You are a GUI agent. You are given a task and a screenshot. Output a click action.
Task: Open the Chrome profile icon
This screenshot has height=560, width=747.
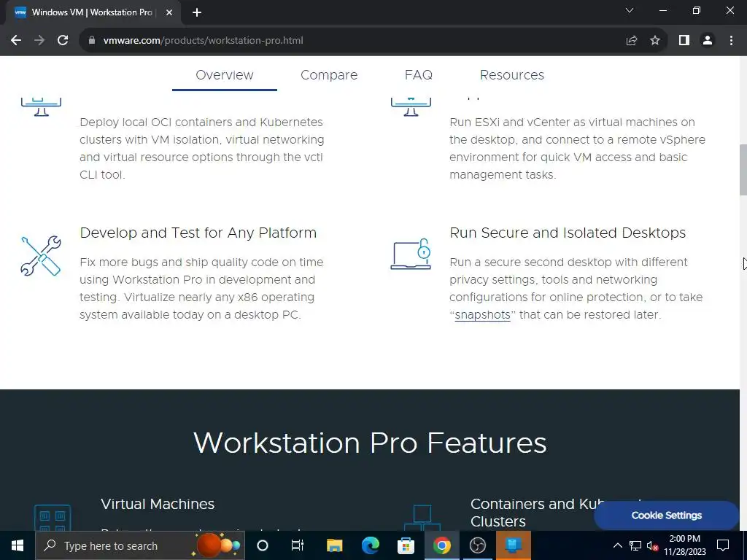708,41
